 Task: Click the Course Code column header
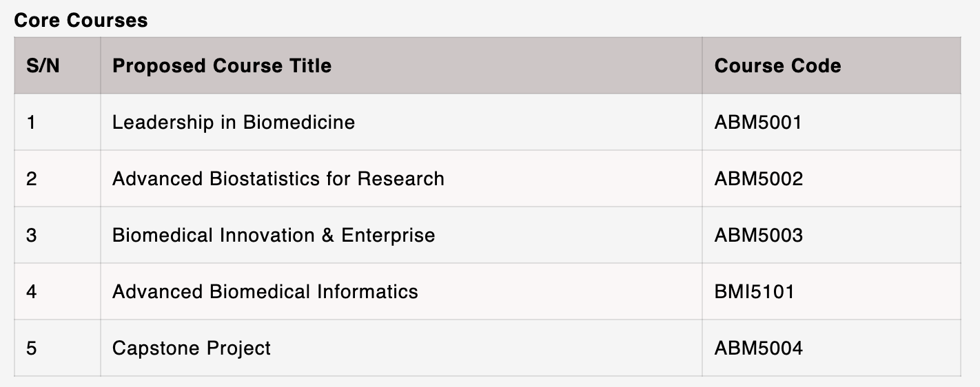777,65
